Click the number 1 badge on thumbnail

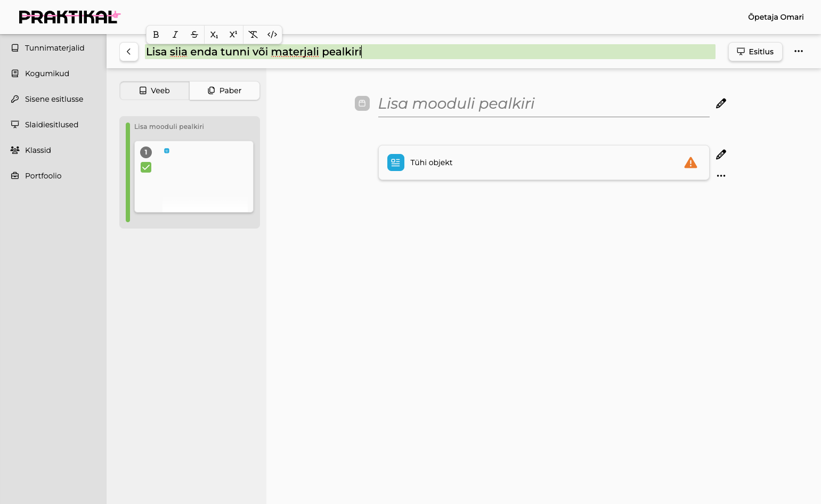point(146,152)
